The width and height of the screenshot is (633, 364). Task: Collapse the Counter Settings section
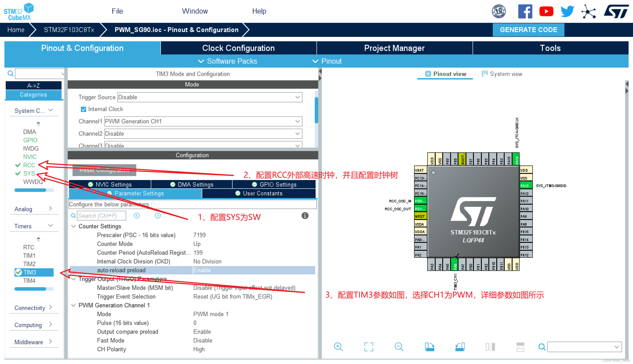click(x=74, y=226)
